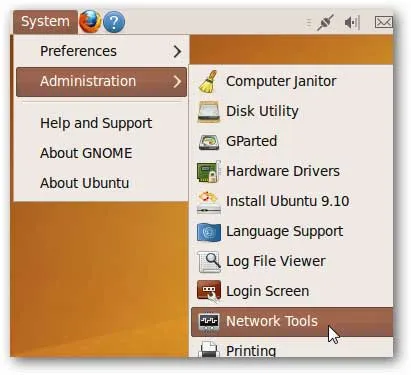Click the volume speaker icon
Image resolution: width=411 pixels, height=375 pixels.
tap(352, 22)
